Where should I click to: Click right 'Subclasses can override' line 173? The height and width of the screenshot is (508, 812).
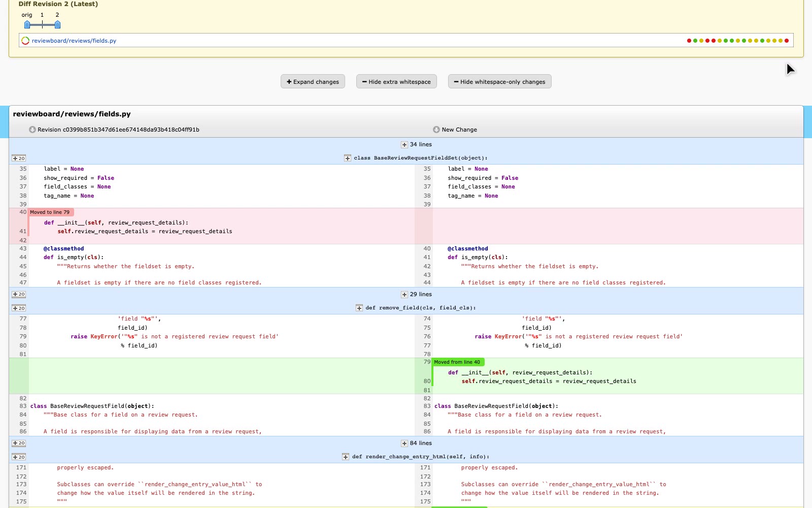coord(564,484)
